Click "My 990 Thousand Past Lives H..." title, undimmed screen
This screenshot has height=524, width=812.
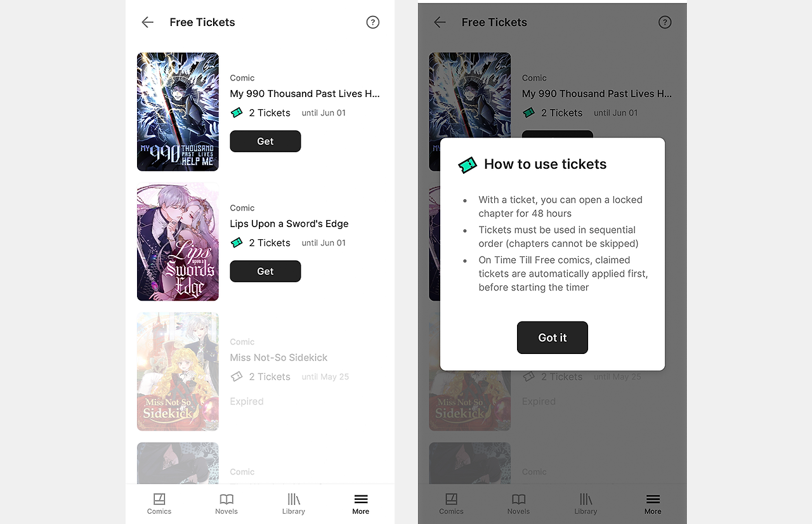point(305,94)
